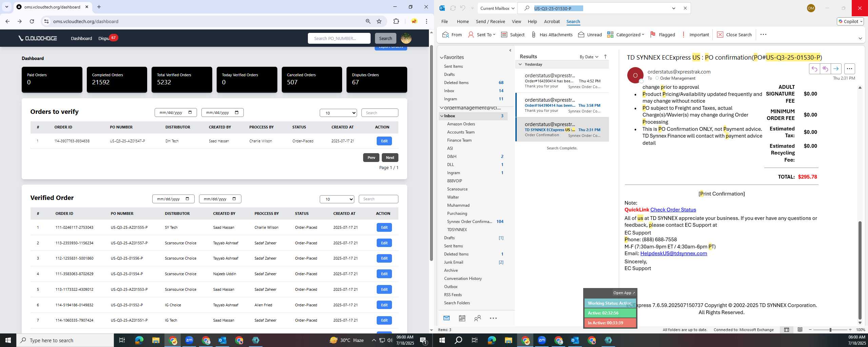868x347 pixels.
Task: Click the Search PO_NUMBER input field
Action: click(339, 38)
